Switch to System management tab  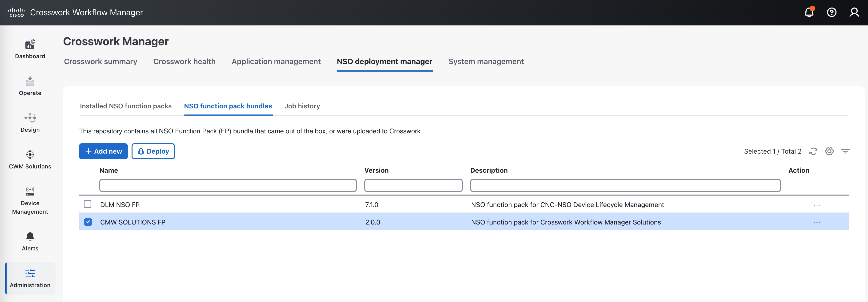[486, 61]
